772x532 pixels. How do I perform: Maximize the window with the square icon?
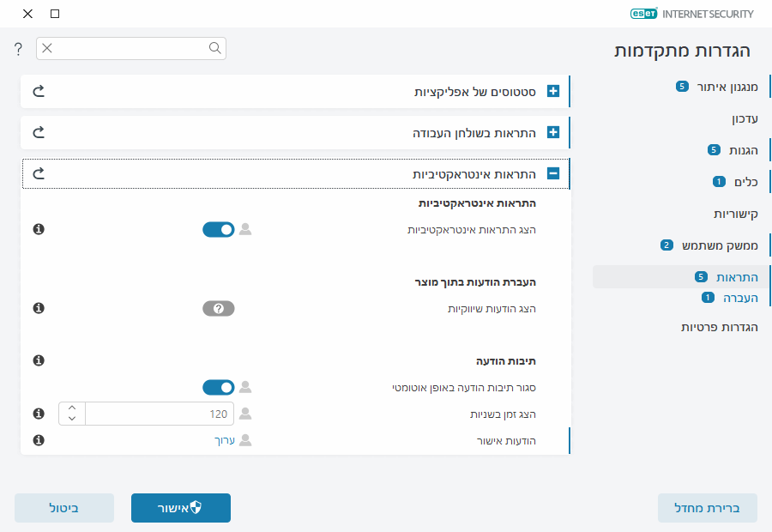(x=55, y=14)
